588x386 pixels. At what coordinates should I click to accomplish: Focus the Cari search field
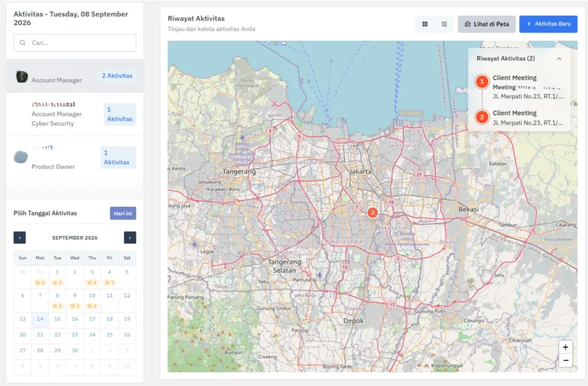point(75,43)
